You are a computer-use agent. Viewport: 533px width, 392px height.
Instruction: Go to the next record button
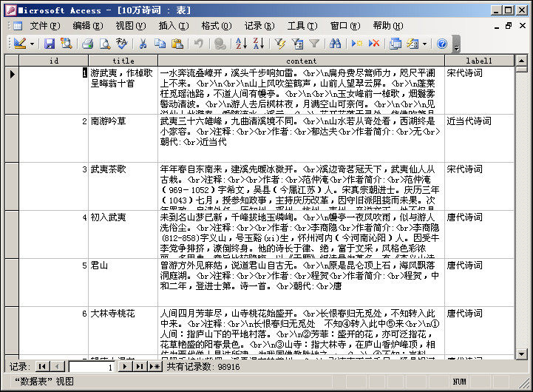pyautogui.click(x=125, y=367)
